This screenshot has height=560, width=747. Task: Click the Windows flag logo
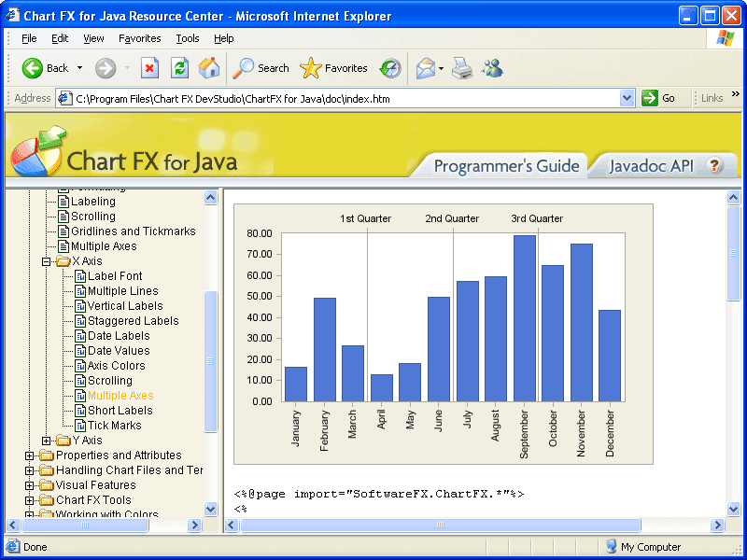coord(726,38)
